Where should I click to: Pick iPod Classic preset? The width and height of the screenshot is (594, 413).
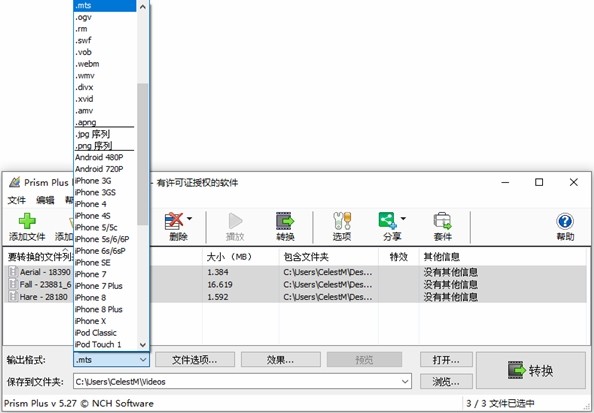tap(105, 333)
